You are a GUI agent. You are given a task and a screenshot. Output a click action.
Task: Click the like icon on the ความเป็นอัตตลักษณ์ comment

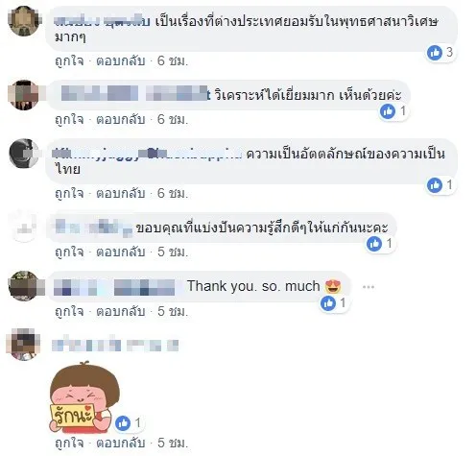click(x=435, y=185)
